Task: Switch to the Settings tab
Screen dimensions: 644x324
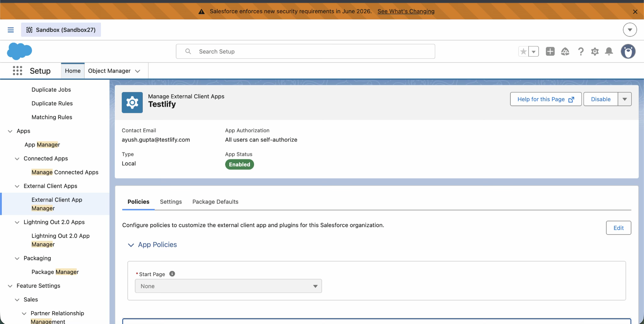Action: 171,202
